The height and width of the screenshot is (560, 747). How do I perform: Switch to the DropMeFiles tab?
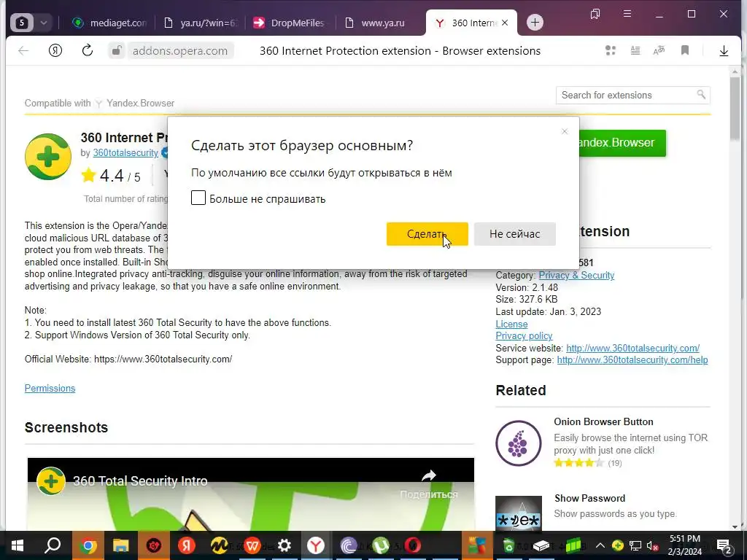coord(290,23)
